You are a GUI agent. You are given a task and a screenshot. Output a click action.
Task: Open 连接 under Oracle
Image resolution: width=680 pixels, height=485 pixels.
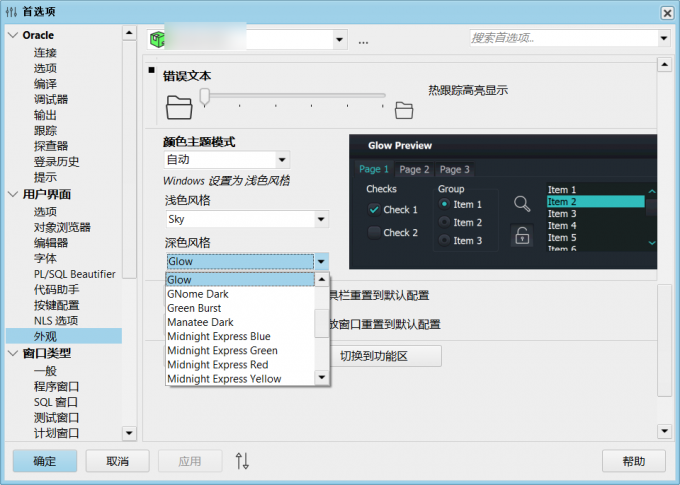(45, 53)
